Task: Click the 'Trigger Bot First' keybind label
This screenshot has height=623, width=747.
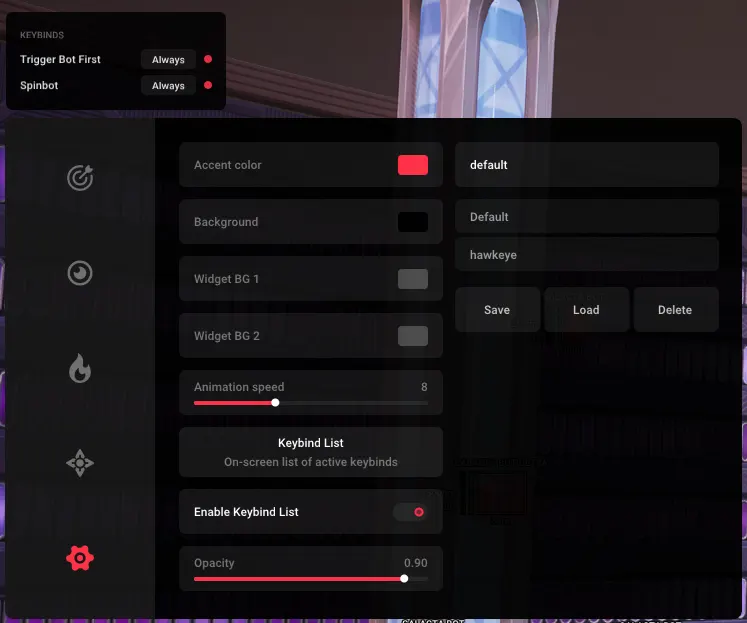Action: click(x=60, y=60)
